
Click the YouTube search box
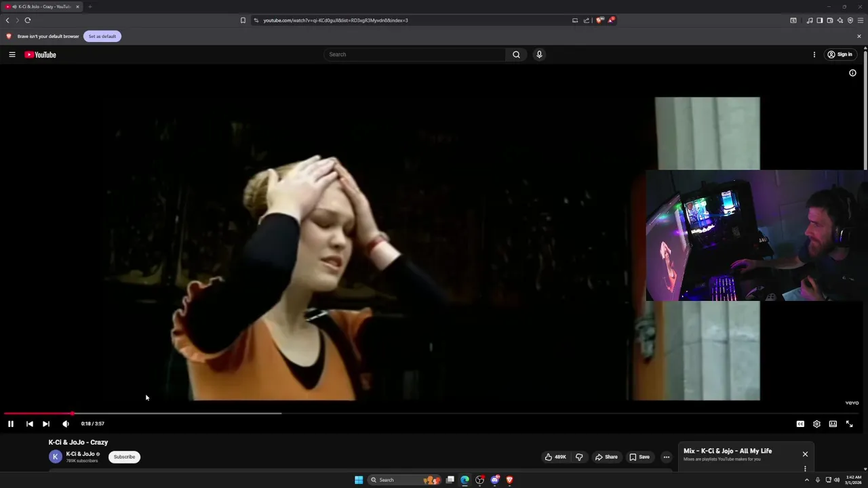click(x=414, y=54)
